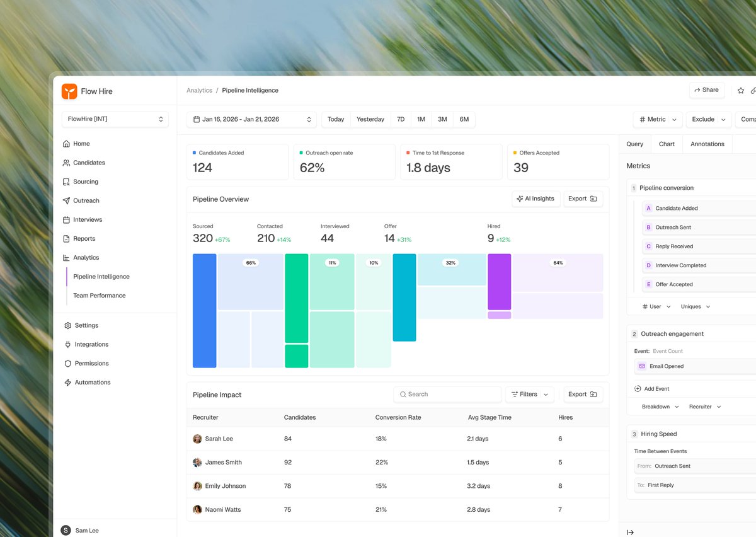Open the date range picker

point(251,119)
